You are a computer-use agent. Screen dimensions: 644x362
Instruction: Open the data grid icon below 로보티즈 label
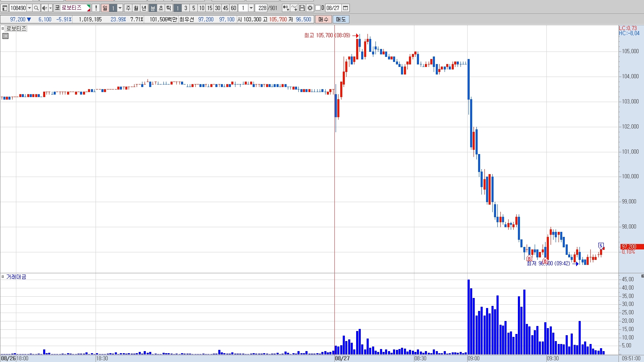coord(5,36)
